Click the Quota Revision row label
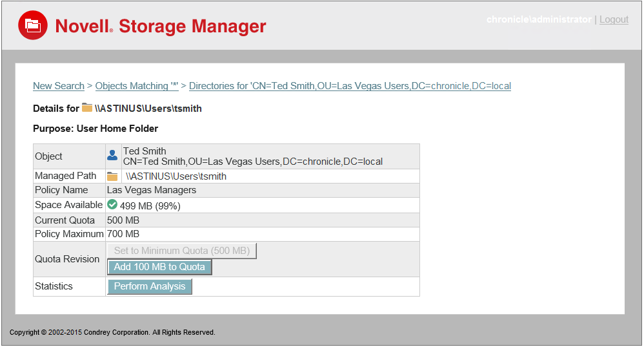 pyautogui.click(x=67, y=259)
